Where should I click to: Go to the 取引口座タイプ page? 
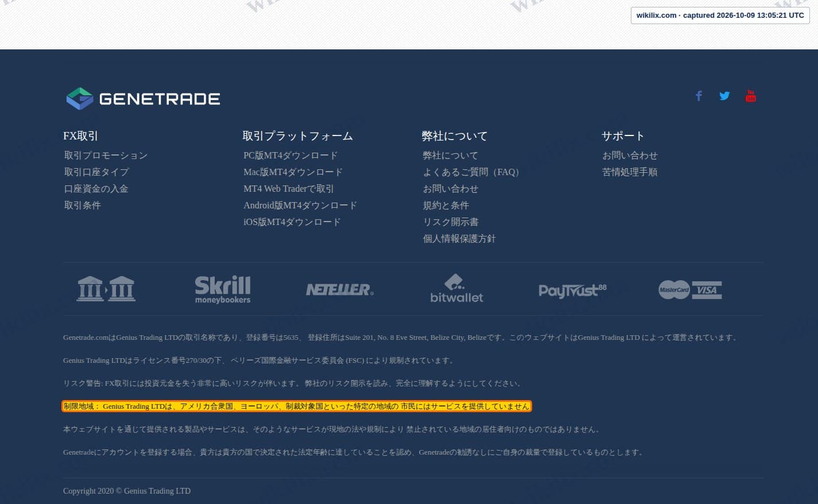[96, 172]
